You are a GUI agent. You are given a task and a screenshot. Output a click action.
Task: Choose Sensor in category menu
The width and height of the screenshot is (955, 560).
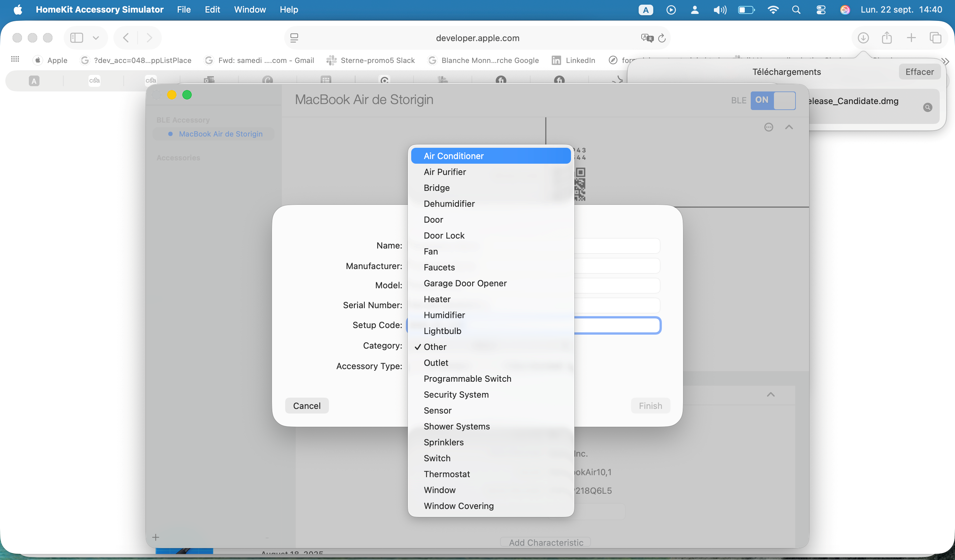pos(491,411)
